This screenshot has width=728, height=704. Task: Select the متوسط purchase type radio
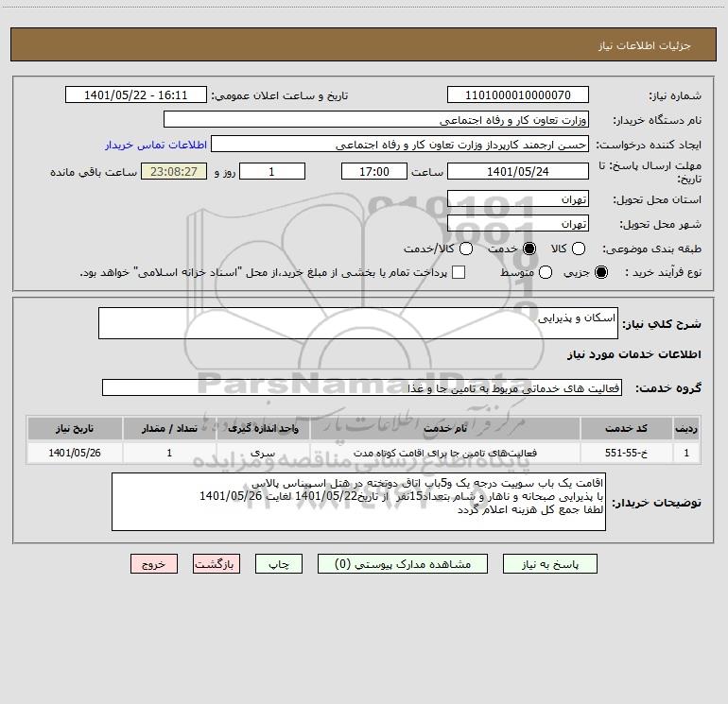click(546, 272)
